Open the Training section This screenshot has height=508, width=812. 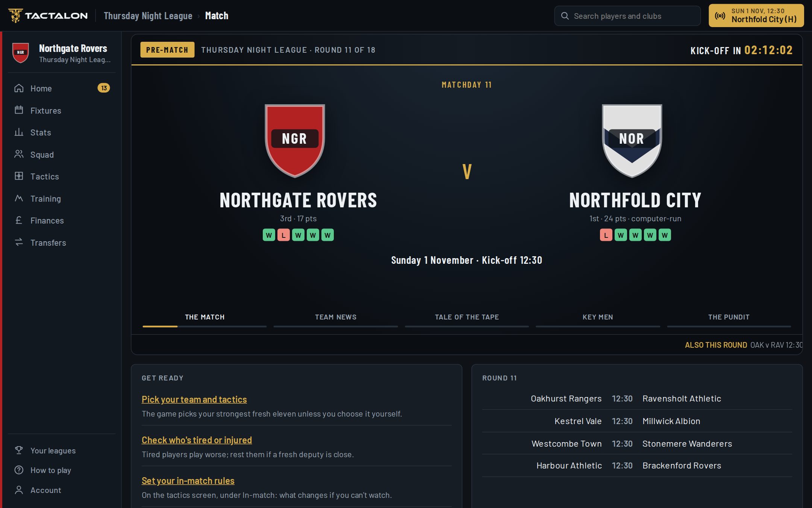click(x=62, y=198)
